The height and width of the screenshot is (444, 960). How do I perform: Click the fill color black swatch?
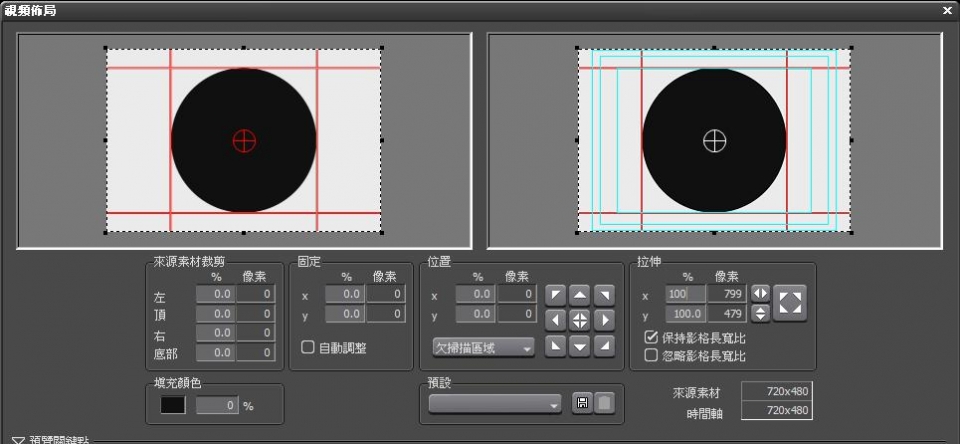pyautogui.click(x=173, y=405)
